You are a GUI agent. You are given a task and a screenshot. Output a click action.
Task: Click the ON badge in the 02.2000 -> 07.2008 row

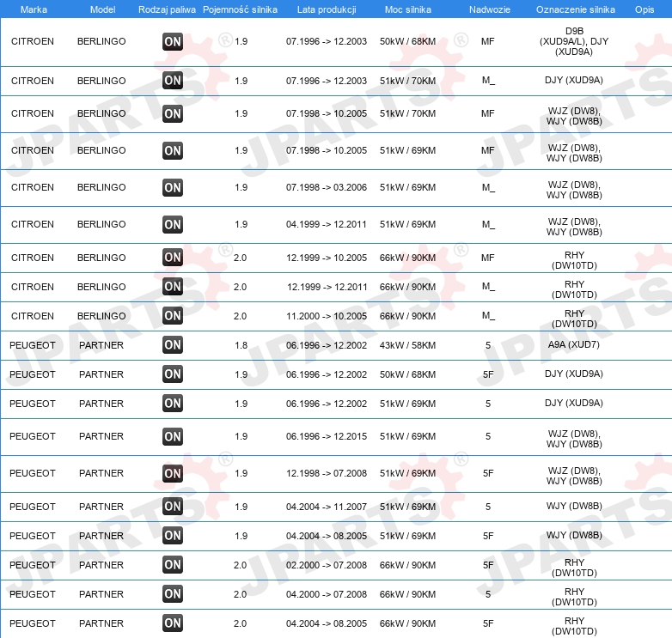click(173, 565)
